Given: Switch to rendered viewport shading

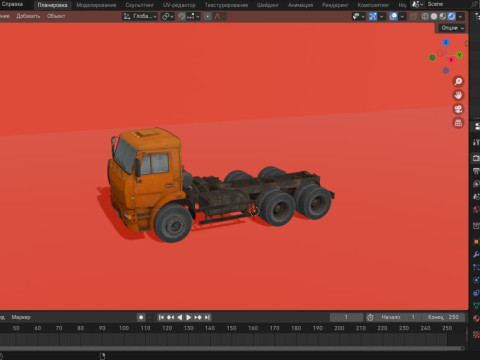Looking at the screenshot, I should point(451,16).
